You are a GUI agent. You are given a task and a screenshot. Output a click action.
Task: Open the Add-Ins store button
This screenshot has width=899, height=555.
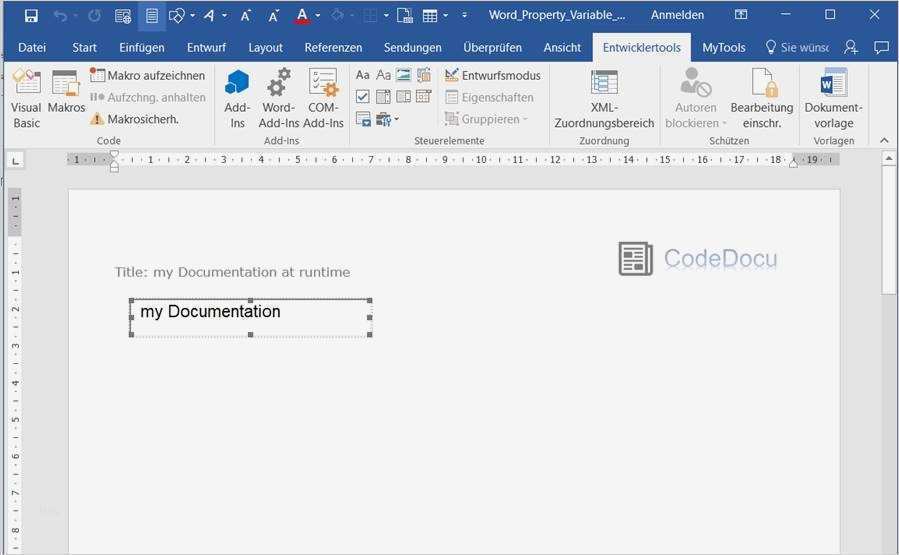point(237,99)
